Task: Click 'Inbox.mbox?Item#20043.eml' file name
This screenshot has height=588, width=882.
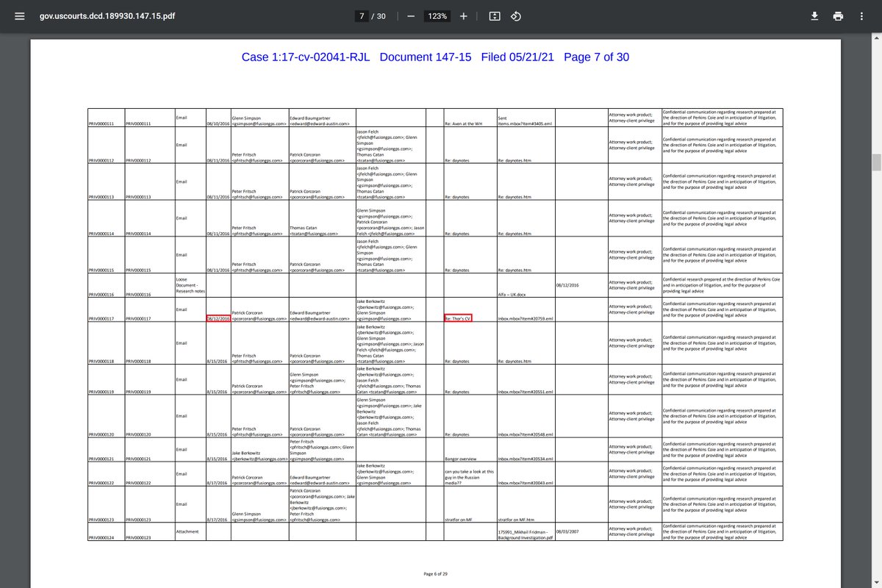Action: [526, 483]
